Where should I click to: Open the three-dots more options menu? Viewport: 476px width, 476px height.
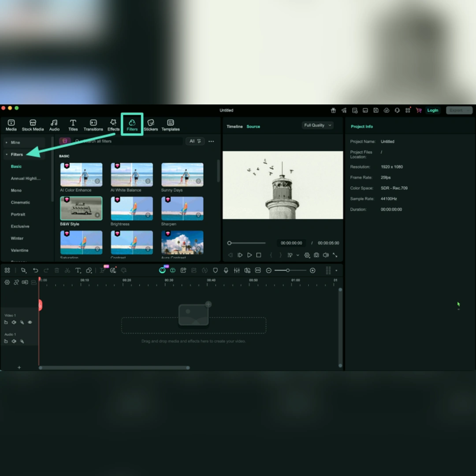coord(211,141)
